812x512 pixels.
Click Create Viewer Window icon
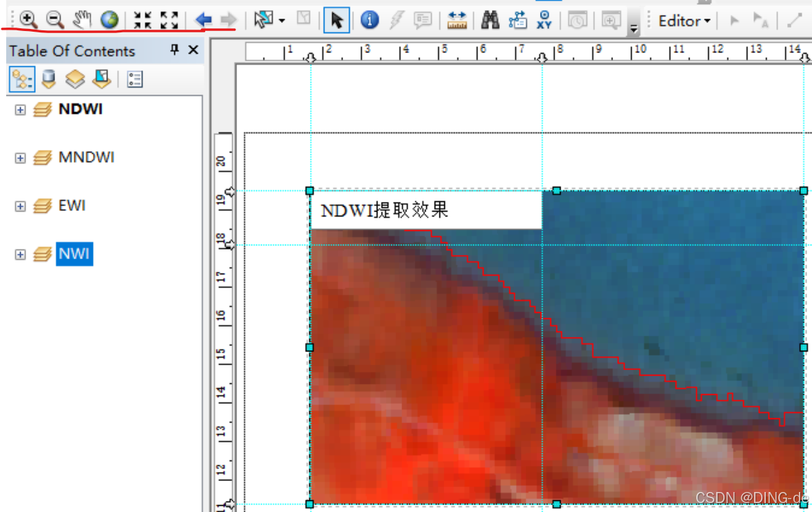611,20
